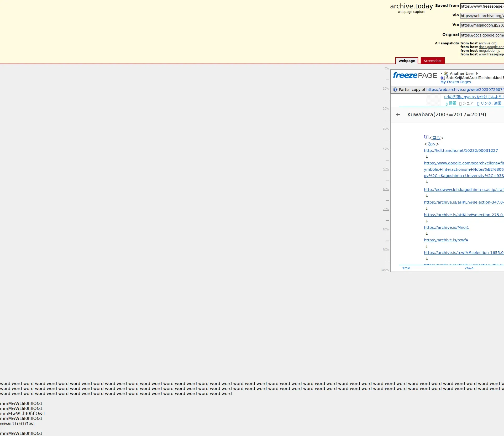Click the Saved from URL field
The image size is (504, 436).
[x=482, y=6]
